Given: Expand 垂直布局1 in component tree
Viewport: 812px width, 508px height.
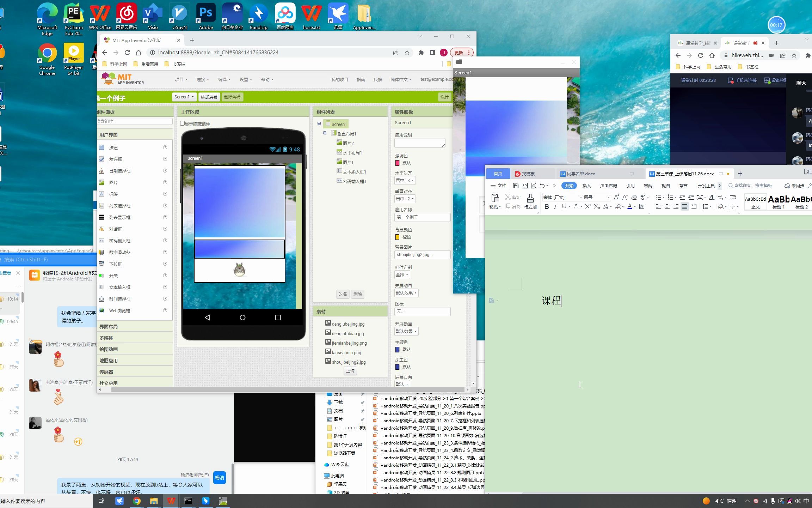Looking at the screenshot, I should 325,133.
